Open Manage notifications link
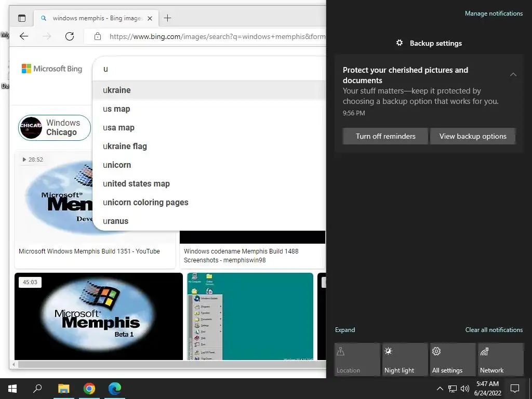532x399 pixels. tap(494, 14)
